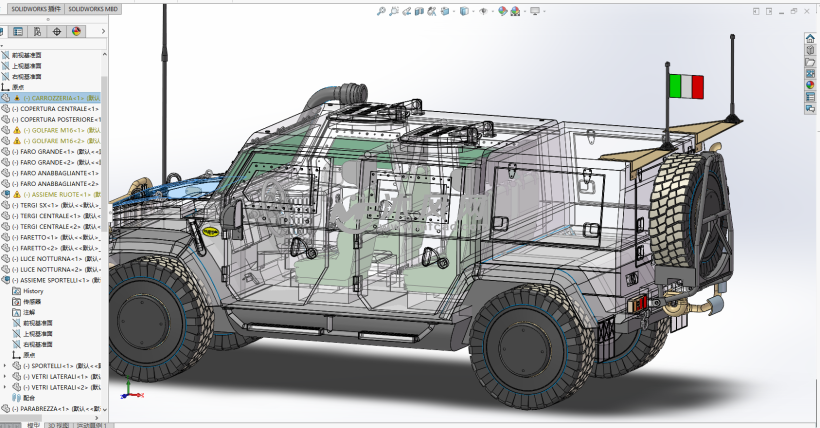The width and height of the screenshot is (820, 428).
Task: Open Custom Properties task pane icon
Action: coord(810,97)
